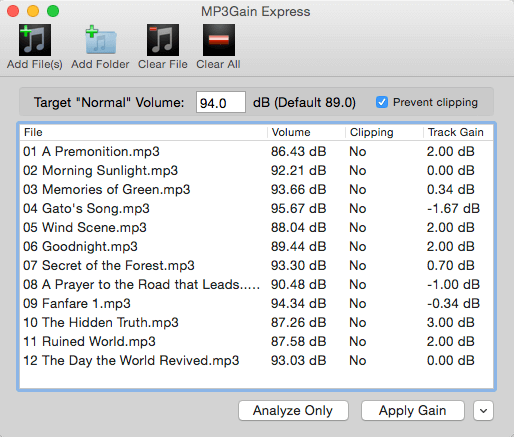This screenshot has height=437, width=514.
Task: Click the -1.67 dB track gain value
Action: point(453,209)
